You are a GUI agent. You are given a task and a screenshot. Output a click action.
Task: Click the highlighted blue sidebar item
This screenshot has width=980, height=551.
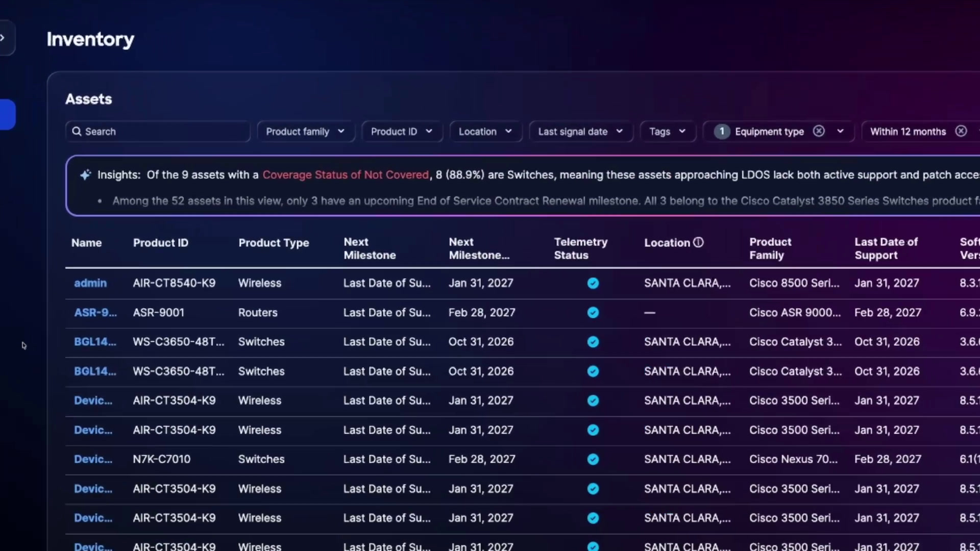[8, 114]
